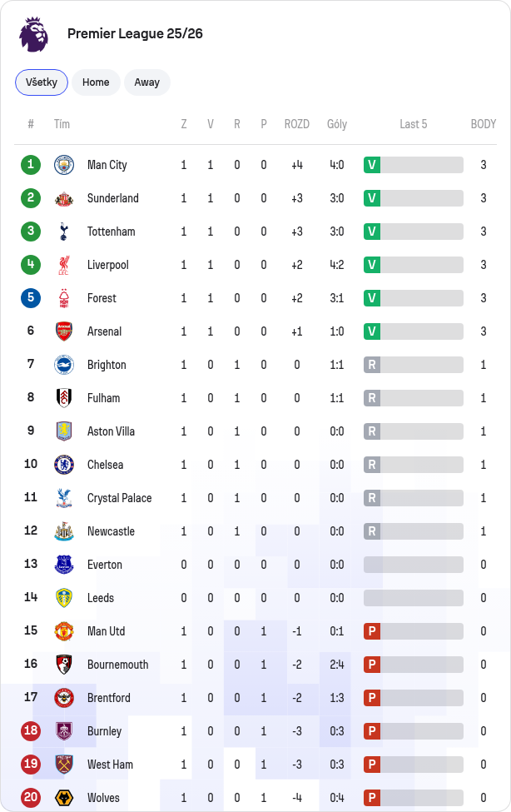
Task: Click the Chelsea club crest
Action: [64, 465]
